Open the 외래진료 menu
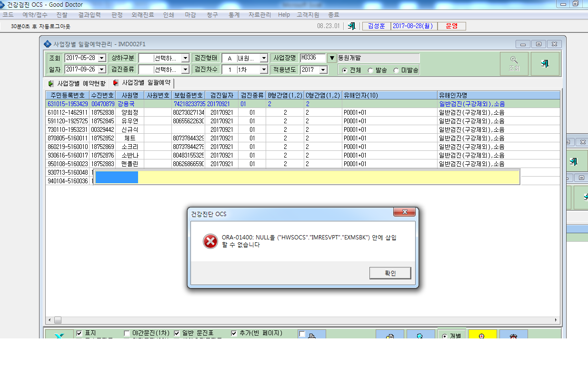Screen dimensions: 588x386 pos(143,15)
